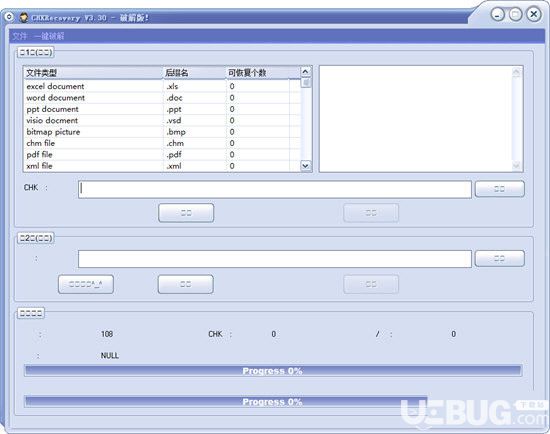Click browse button beside CHK path field
This screenshot has height=434, width=550.
pos(499,189)
